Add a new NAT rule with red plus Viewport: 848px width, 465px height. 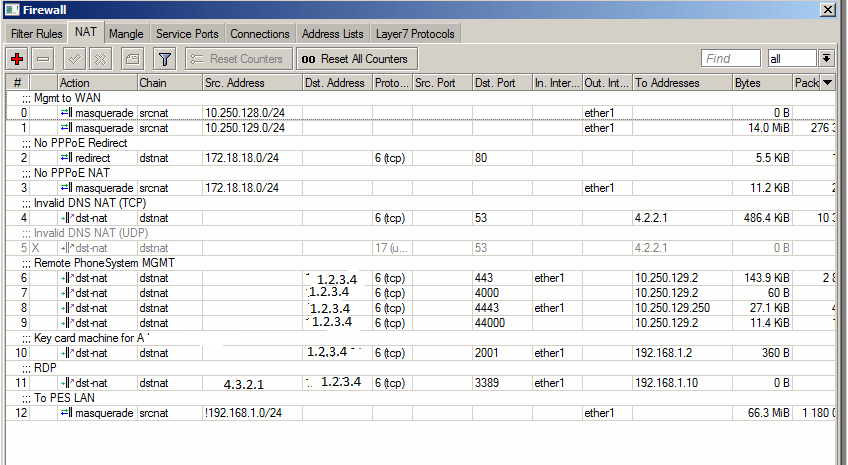[17, 59]
